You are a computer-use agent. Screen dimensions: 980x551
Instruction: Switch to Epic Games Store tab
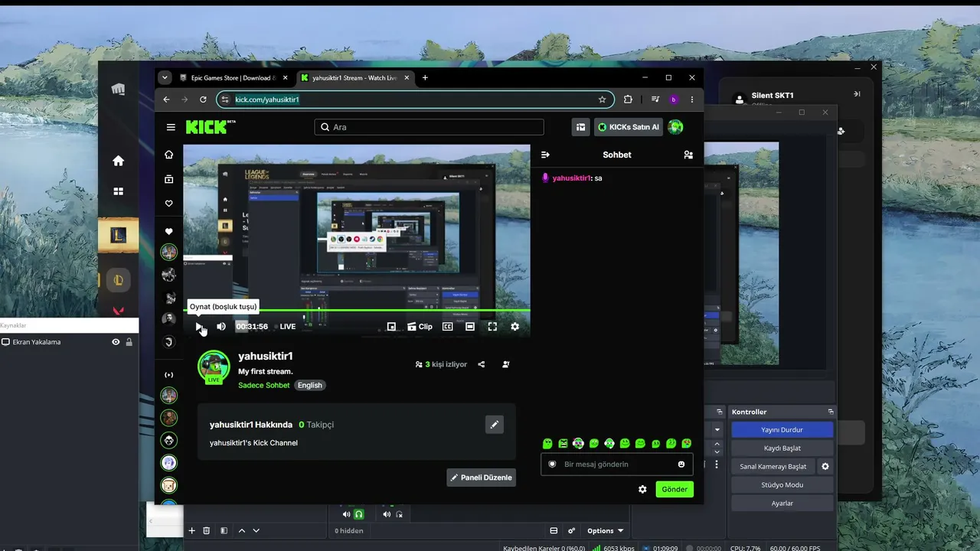pyautogui.click(x=234, y=77)
